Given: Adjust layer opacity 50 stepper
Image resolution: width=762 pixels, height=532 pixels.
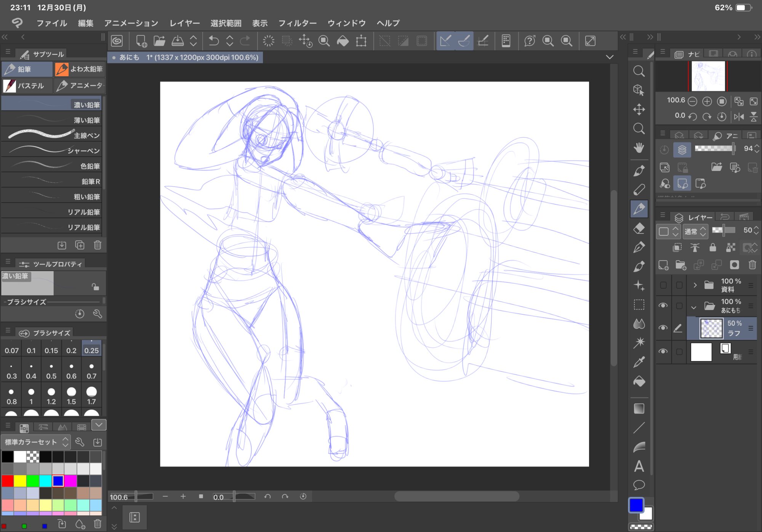Looking at the screenshot, I should click(757, 230).
